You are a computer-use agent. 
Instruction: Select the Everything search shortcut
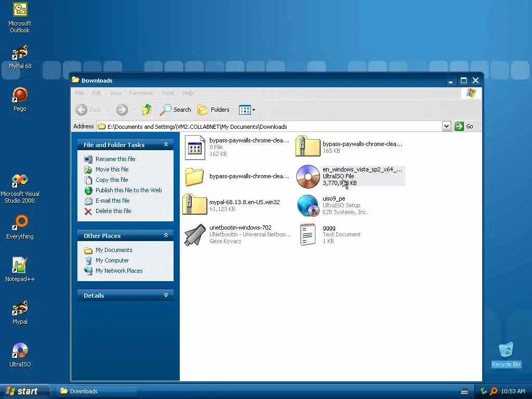pos(20,227)
